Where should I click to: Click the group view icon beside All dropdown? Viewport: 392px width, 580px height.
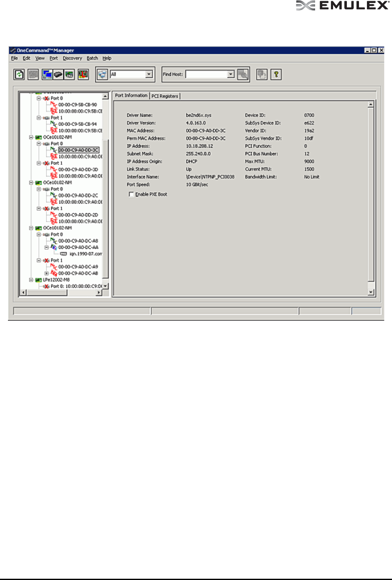point(102,74)
